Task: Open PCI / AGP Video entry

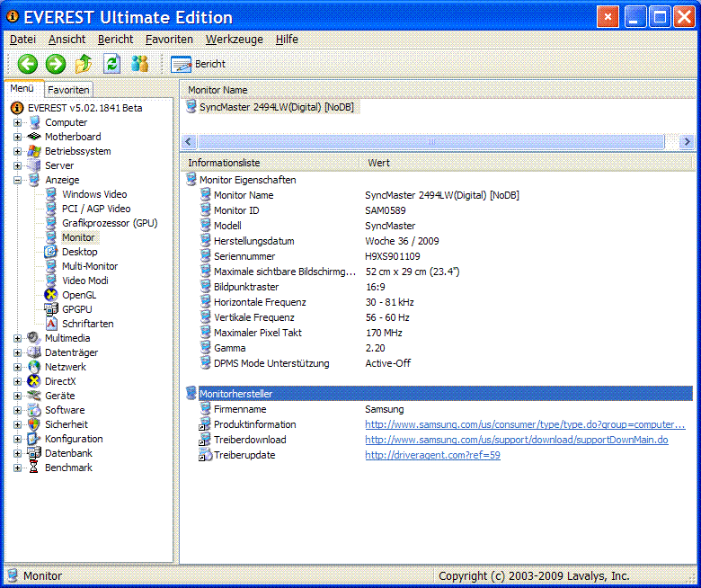Action: click(x=96, y=209)
